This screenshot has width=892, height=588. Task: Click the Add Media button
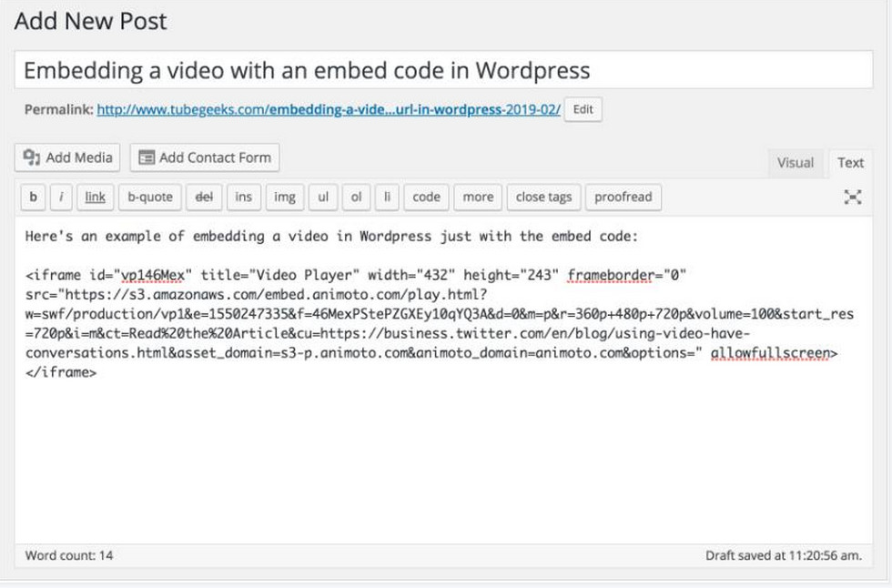pos(67,157)
